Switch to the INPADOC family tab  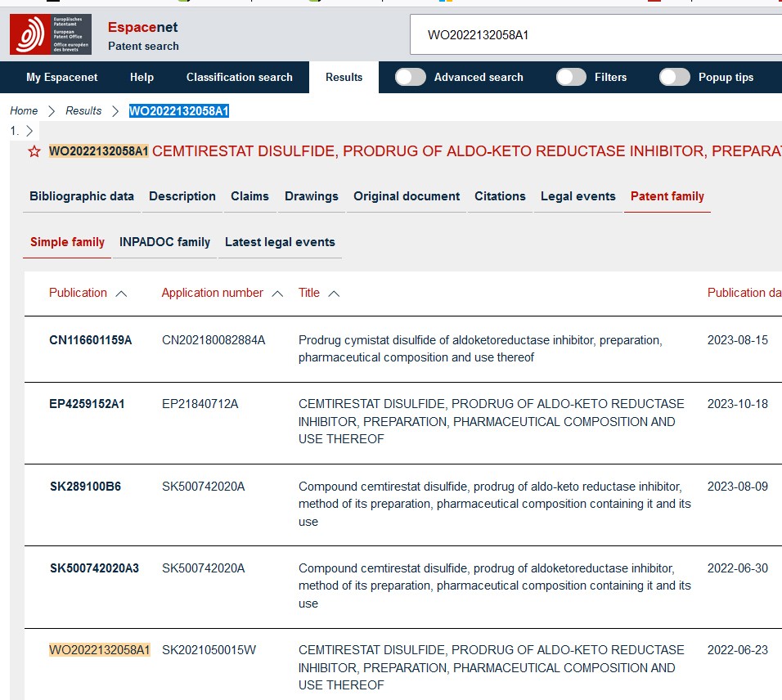click(x=164, y=242)
